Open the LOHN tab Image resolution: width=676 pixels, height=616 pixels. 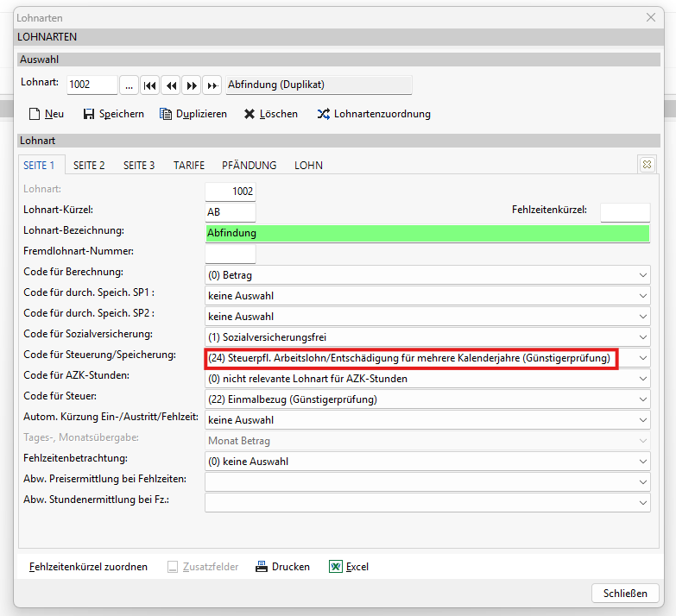point(308,166)
